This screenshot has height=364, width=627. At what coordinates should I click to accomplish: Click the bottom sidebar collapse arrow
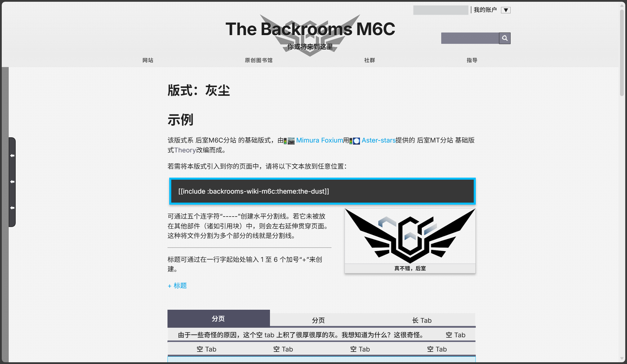pyautogui.click(x=12, y=208)
